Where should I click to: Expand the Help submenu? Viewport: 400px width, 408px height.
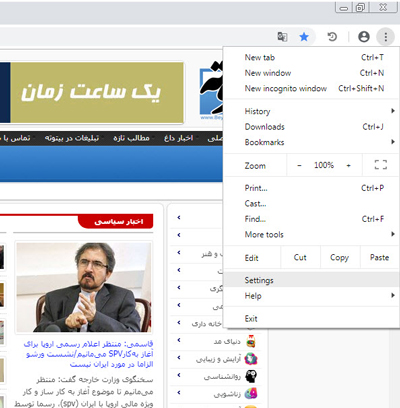tap(311, 296)
